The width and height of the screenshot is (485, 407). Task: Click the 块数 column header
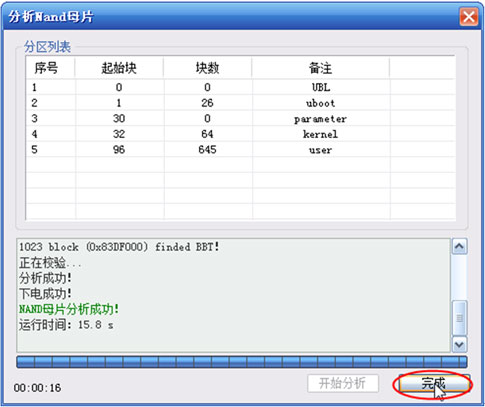[207, 68]
